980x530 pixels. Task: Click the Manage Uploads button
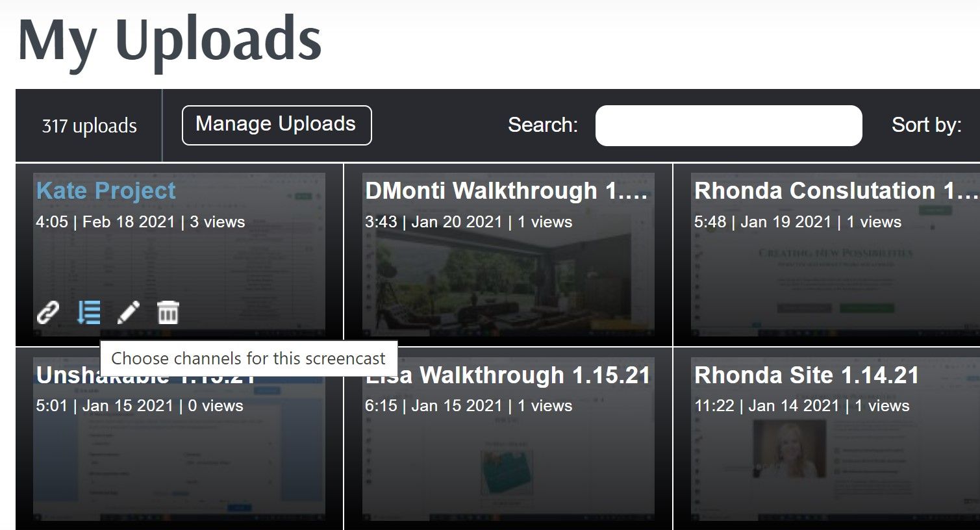[277, 125]
